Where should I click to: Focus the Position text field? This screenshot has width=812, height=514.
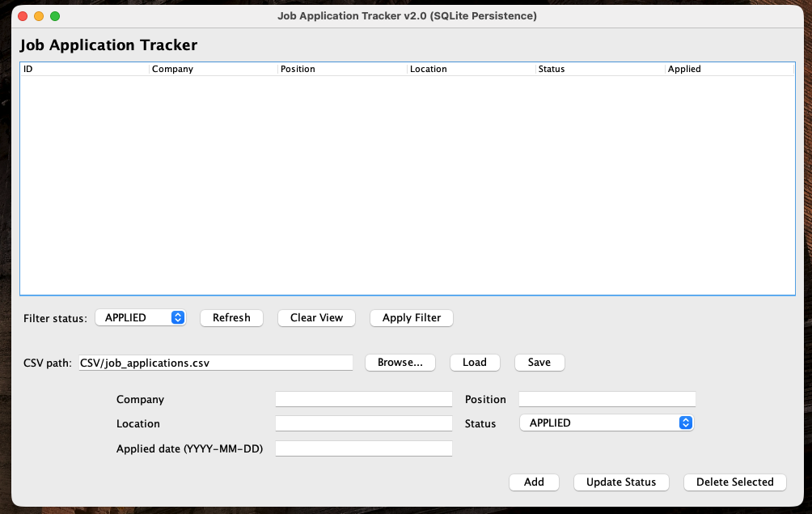coord(607,398)
